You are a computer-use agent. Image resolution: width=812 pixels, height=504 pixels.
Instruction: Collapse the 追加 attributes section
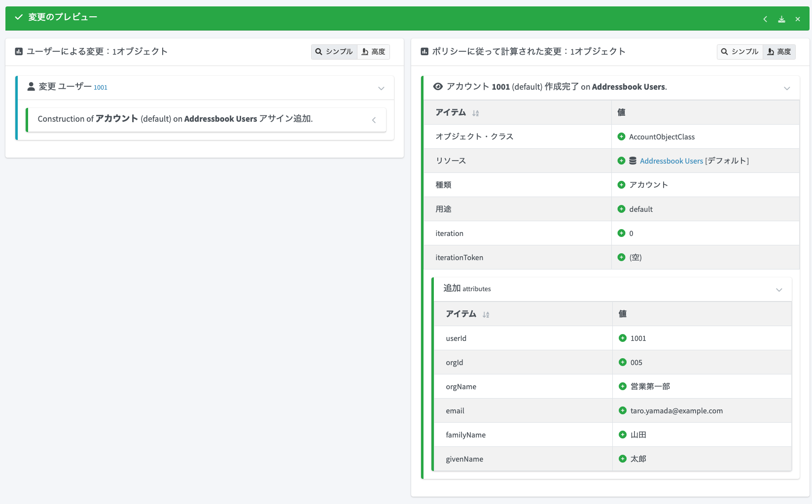click(x=779, y=290)
